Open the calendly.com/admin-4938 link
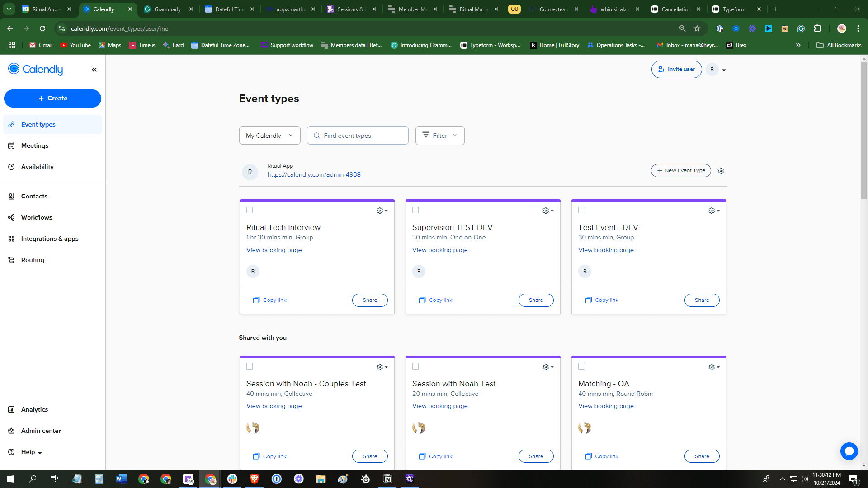Image resolution: width=868 pixels, height=488 pixels. click(x=314, y=174)
